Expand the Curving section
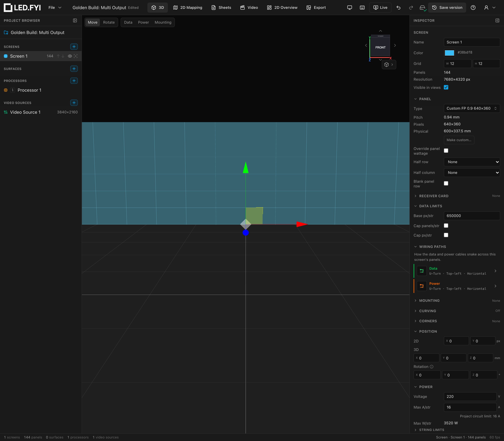Viewport: 504px width, 441px height. click(x=456, y=311)
